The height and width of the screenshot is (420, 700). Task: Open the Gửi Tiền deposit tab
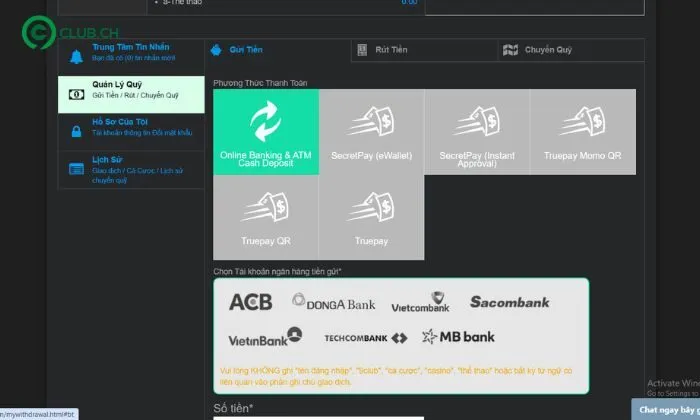click(278, 50)
